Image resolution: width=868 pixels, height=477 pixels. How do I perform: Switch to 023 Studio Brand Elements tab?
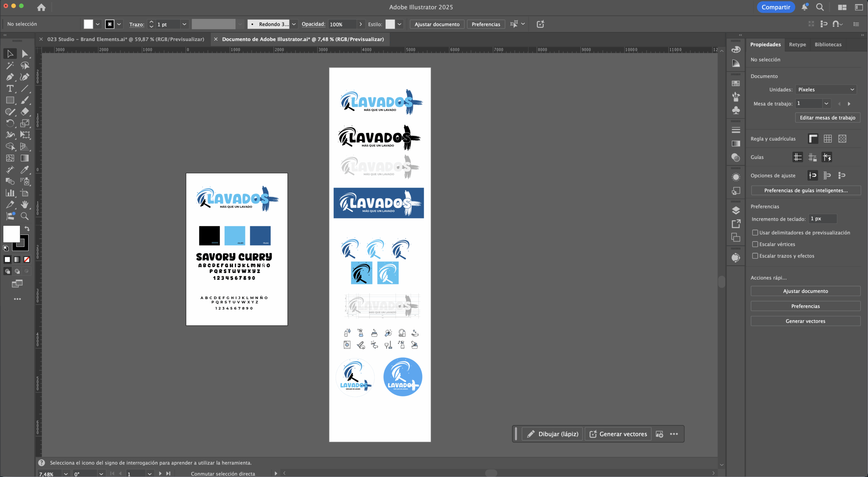[125, 39]
